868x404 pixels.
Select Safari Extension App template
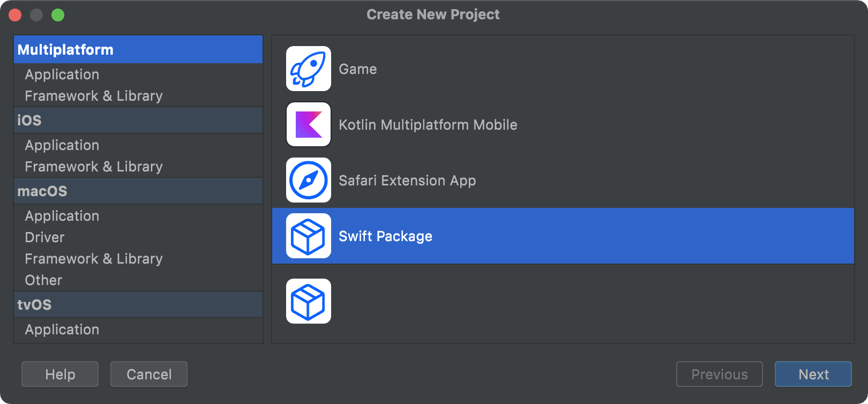pos(407,181)
